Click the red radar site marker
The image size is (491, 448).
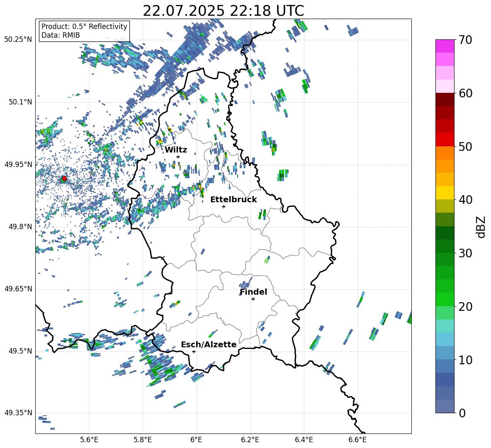pos(64,178)
